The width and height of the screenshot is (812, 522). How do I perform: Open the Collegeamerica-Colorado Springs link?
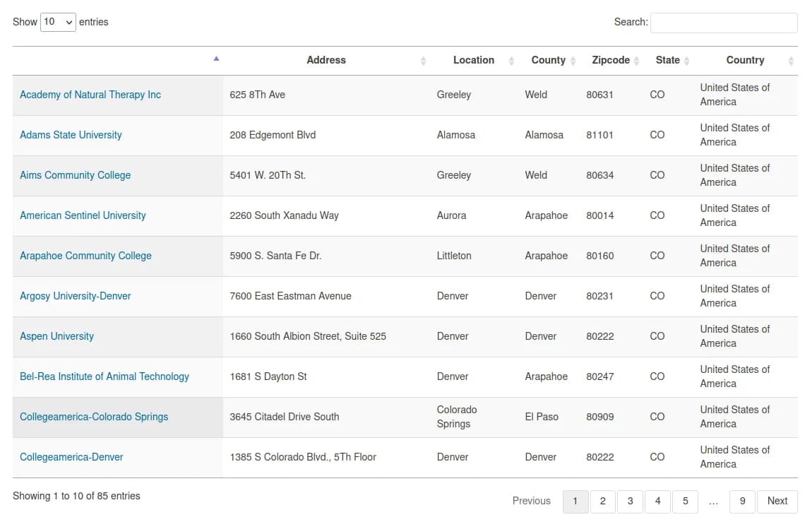point(94,417)
